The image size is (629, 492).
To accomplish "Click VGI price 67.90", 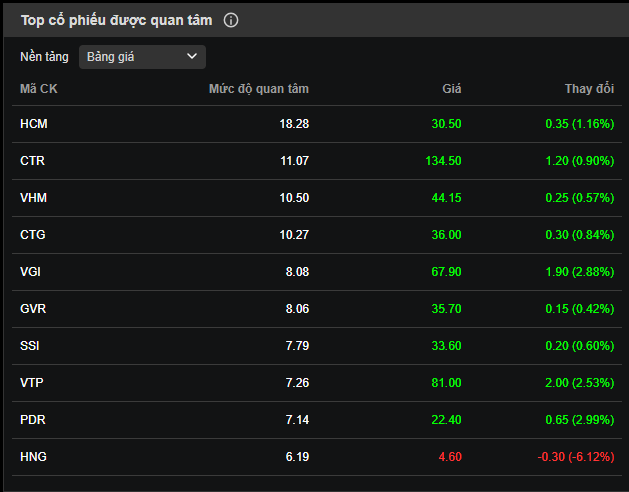I will click(446, 272).
